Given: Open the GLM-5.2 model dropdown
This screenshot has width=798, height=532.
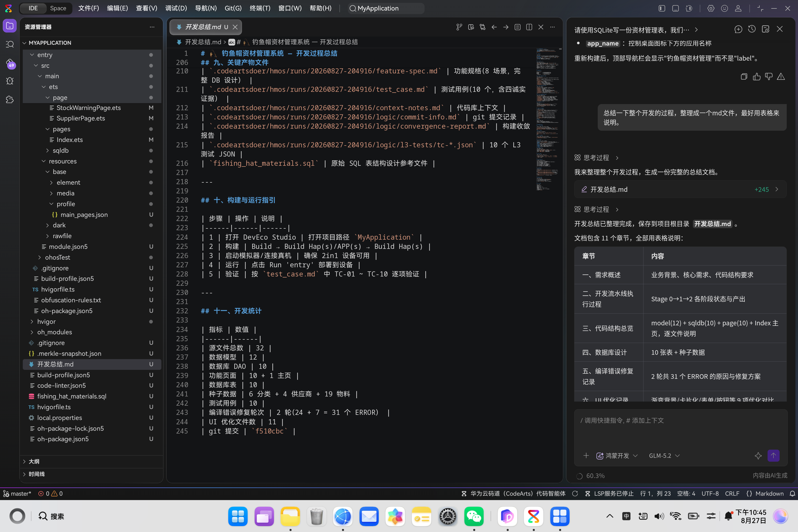Looking at the screenshot, I should pos(664,456).
